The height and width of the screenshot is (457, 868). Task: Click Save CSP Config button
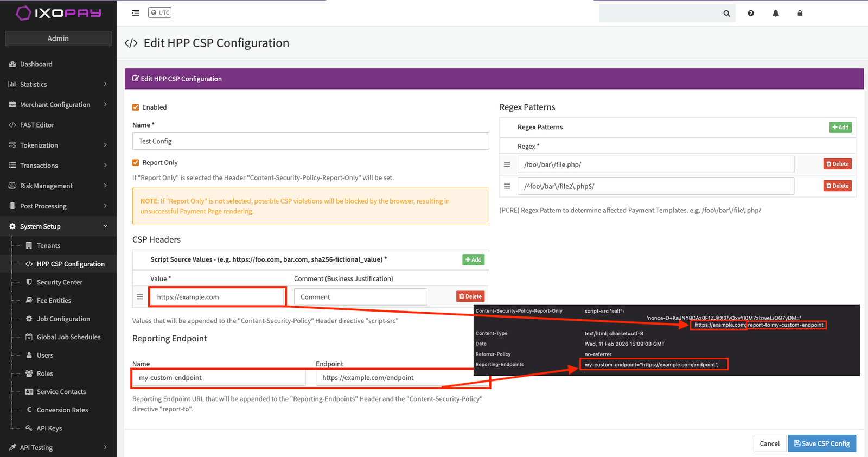(x=822, y=443)
